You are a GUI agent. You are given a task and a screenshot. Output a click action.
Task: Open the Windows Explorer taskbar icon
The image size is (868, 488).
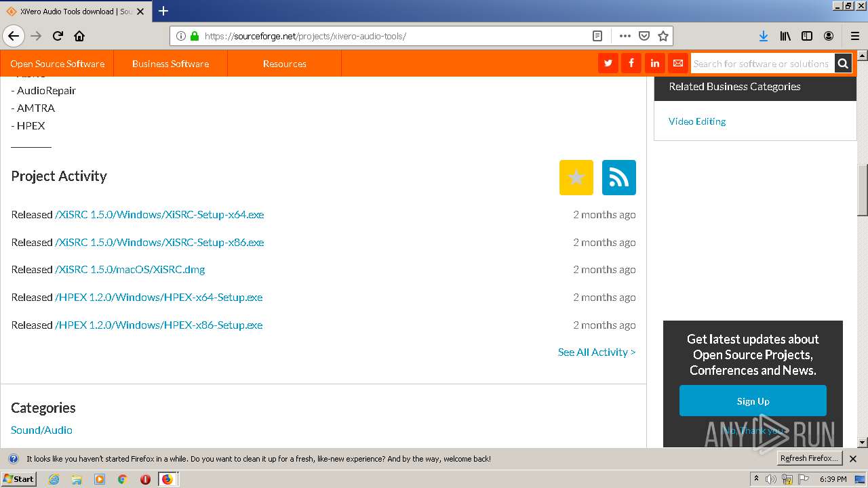pyautogui.click(x=77, y=479)
